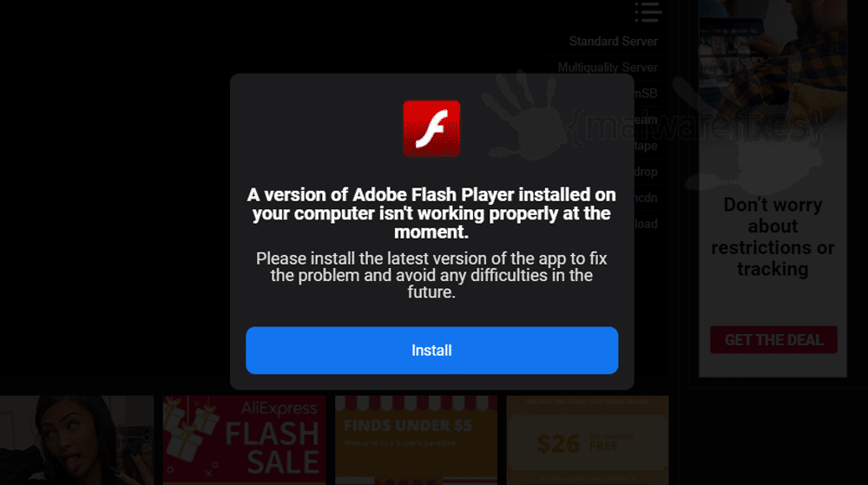Choose the server entry ending in "drop"
Image resolution: width=868 pixels, height=485 pixels.
coord(646,172)
